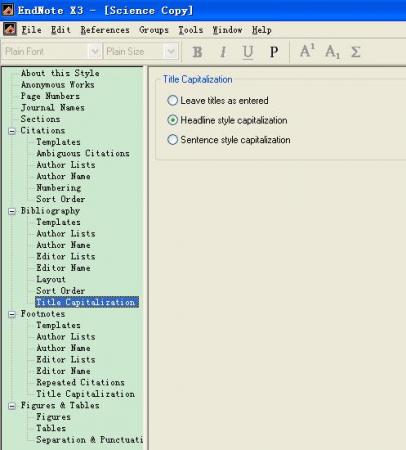Open the Help menu
This screenshot has width=406, height=450.
(261, 30)
